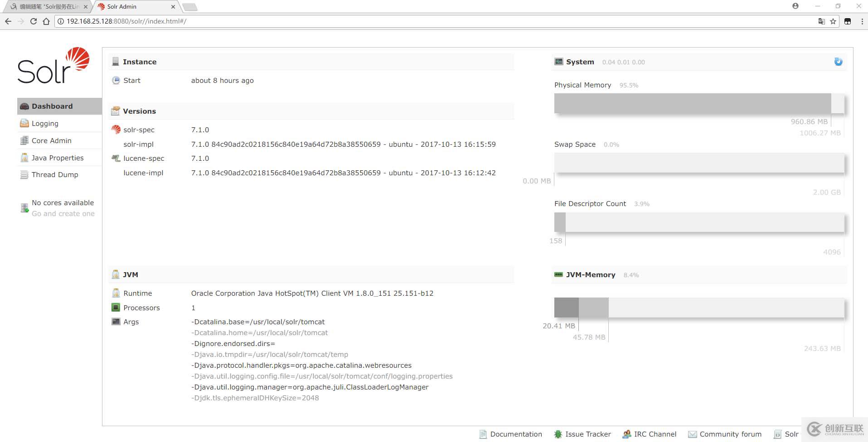Go back to the previous page
Screen dimensions: 868x442
click(x=8, y=21)
